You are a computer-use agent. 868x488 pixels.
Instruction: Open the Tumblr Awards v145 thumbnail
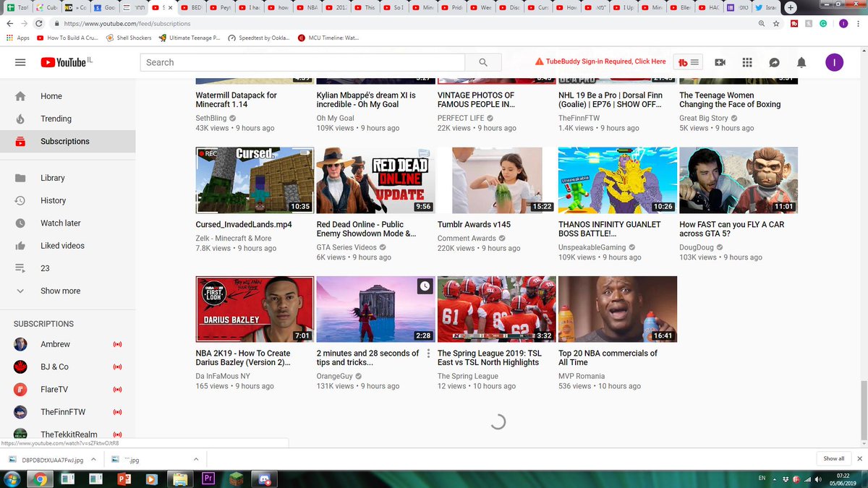[x=496, y=180]
